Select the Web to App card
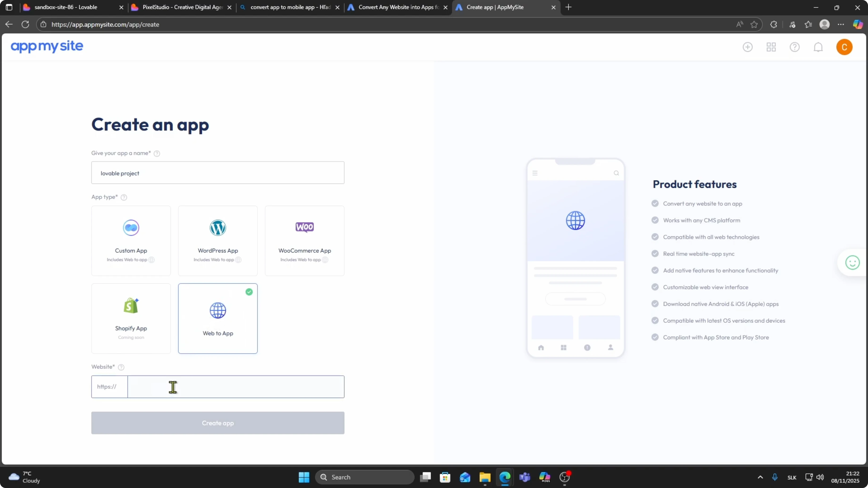The width and height of the screenshot is (868, 488). [218, 318]
